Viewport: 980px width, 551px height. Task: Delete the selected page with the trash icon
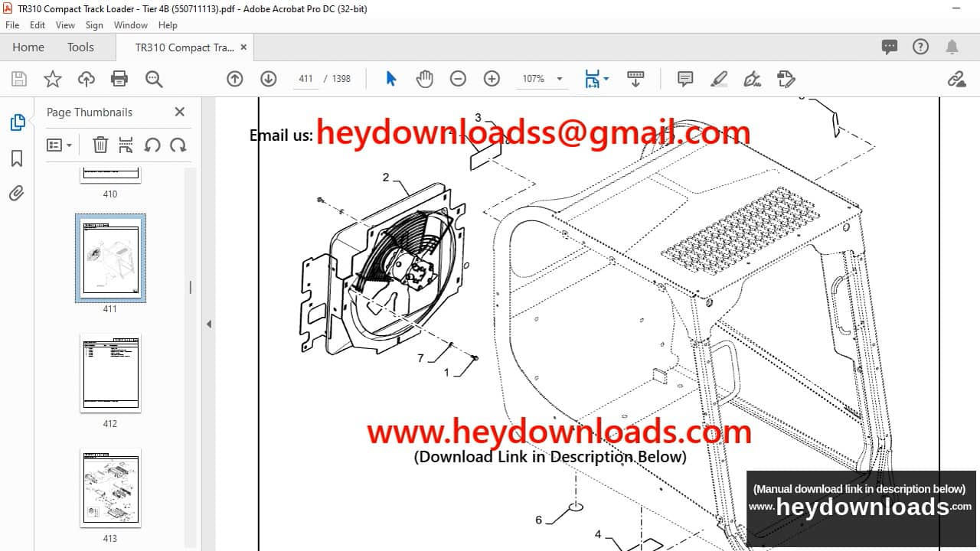(100, 145)
